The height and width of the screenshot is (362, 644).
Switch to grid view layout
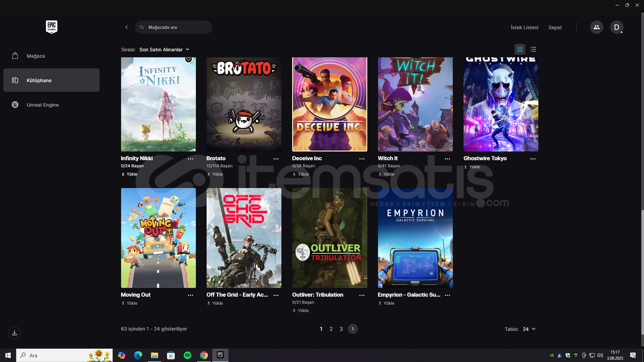(520, 49)
